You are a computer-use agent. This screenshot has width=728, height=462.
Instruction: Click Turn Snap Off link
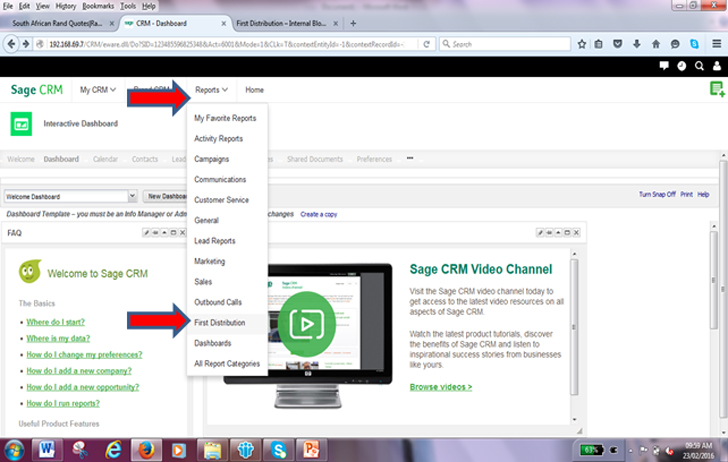pos(657,194)
